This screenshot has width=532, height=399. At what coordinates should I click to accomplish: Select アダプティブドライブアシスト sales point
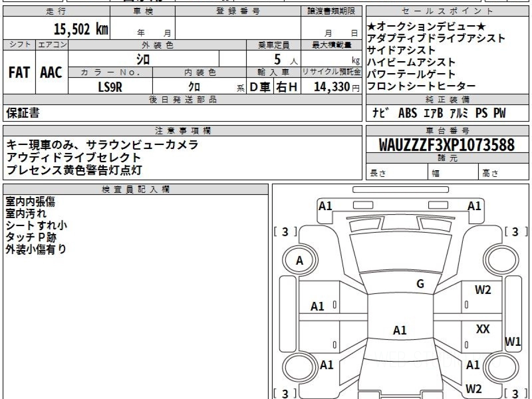(x=436, y=39)
